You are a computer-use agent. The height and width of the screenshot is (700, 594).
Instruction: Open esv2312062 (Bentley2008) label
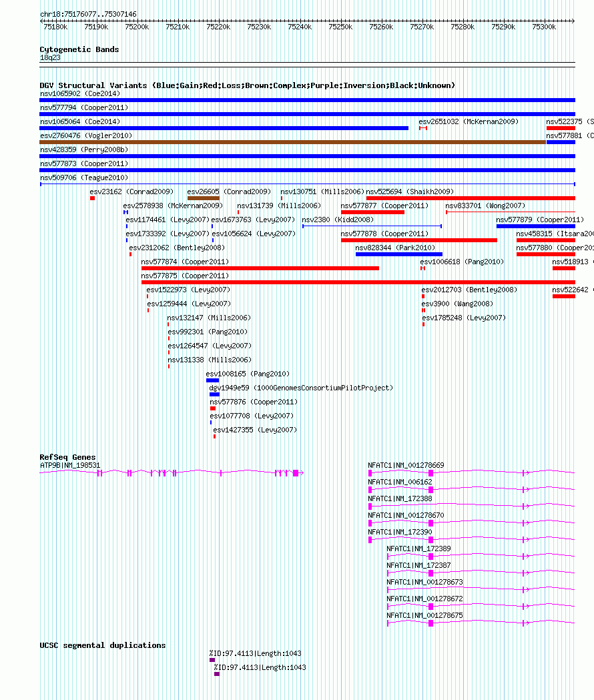[x=177, y=248]
